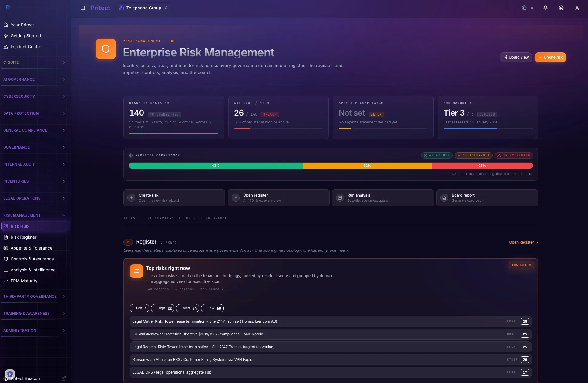The width and height of the screenshot is (588, 383).
Task: Click the orange 32% tolerable bar segment
Action: pyautogui.click(x=367, y=166)
